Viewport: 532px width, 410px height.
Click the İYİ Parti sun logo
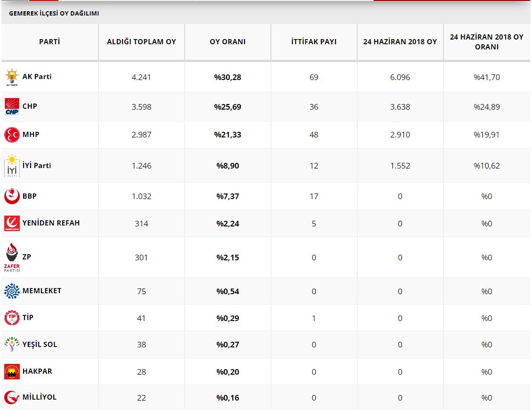pos(12,166)
